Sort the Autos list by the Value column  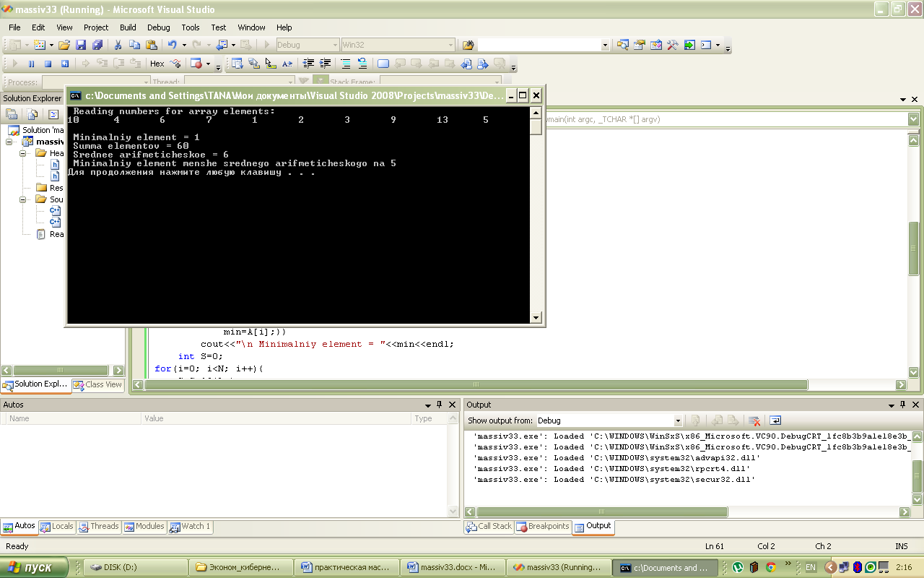[x=276, y=418]
